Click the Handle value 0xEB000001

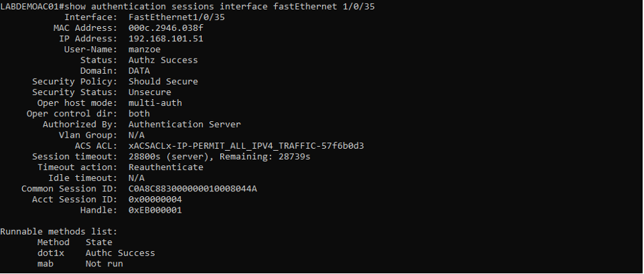click(x=155, y=210)
